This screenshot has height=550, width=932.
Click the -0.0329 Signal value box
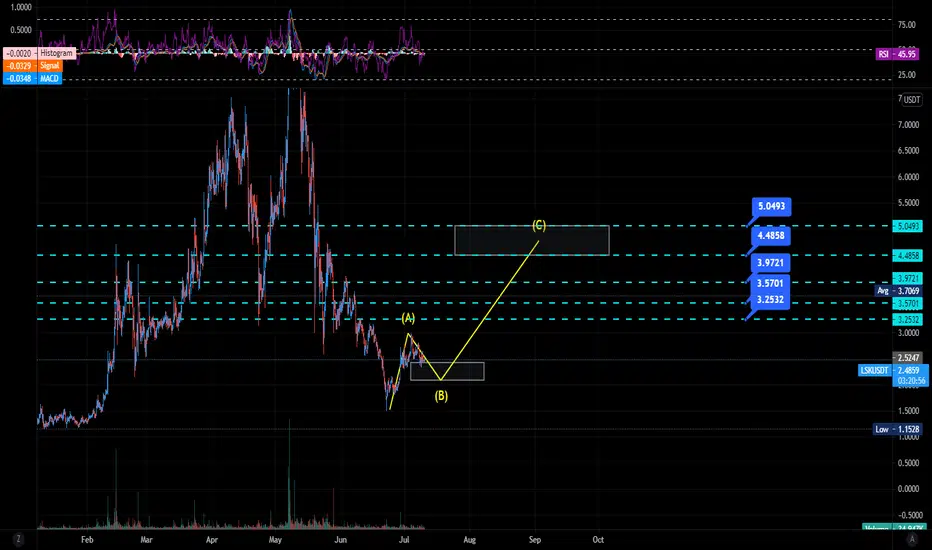20,66
